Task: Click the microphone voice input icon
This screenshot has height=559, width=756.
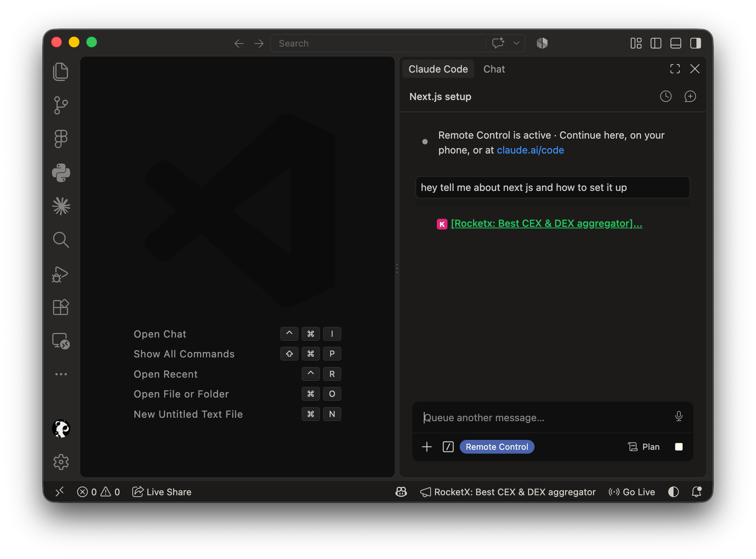Action: (678, 416)
